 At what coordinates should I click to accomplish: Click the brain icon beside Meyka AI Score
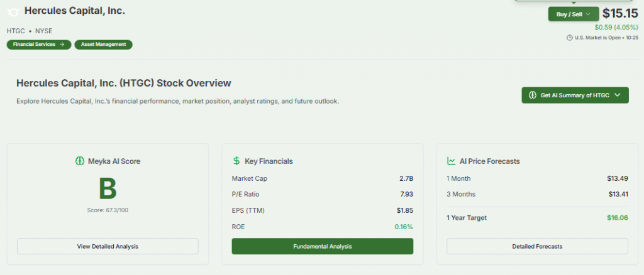click(x=80, y=161)
